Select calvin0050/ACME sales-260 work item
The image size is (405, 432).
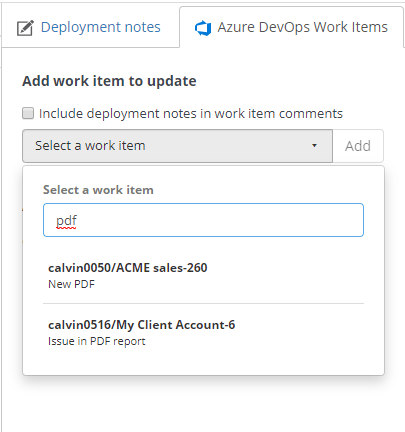tap(203, 275)
